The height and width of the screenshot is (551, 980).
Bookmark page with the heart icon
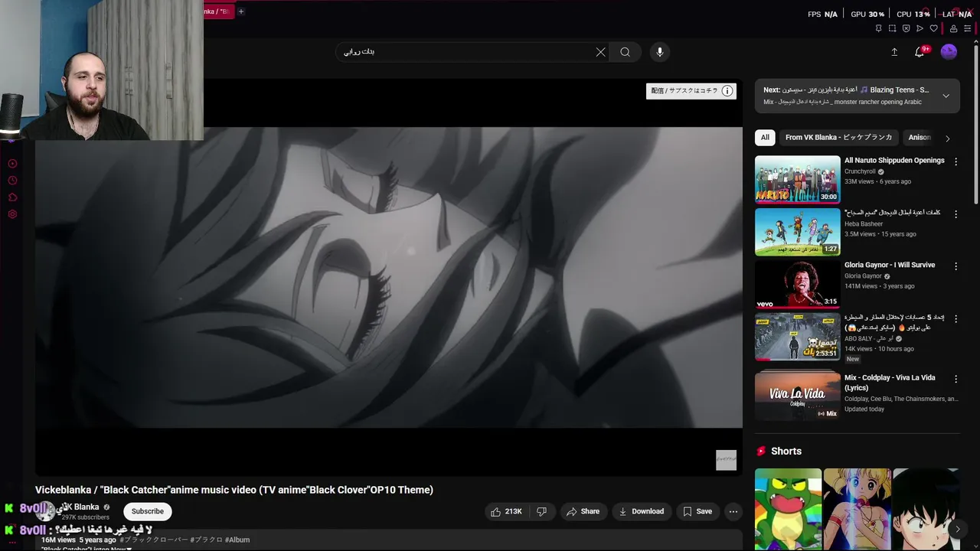pos(933,28)
